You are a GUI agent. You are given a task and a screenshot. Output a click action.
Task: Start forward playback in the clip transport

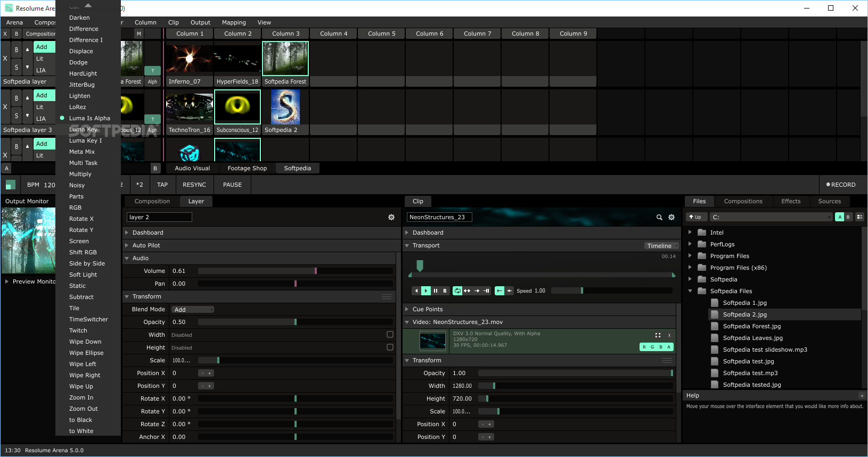point(426,290)
